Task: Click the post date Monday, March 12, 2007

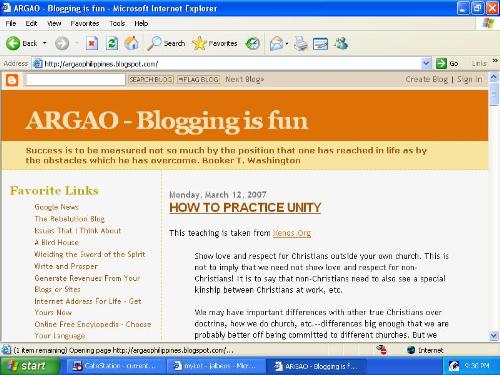Action: pyautogui.click(x=218, y=195)
